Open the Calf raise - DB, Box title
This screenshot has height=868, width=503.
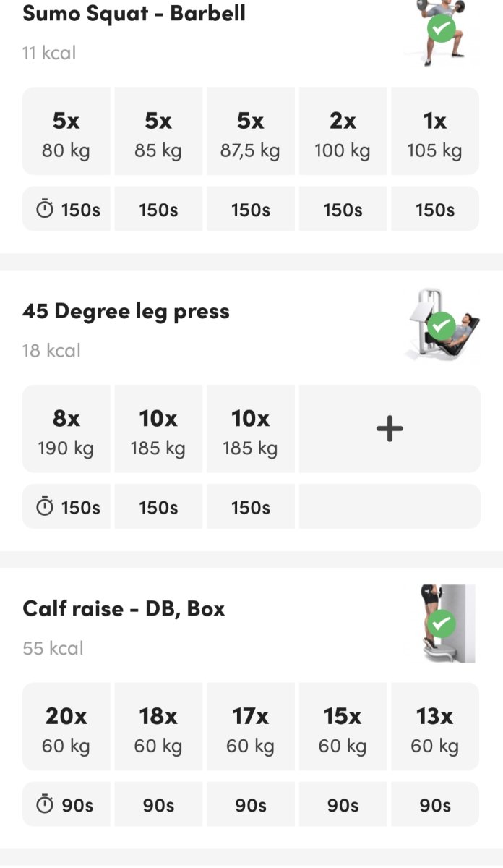click(x=124, y=609)
